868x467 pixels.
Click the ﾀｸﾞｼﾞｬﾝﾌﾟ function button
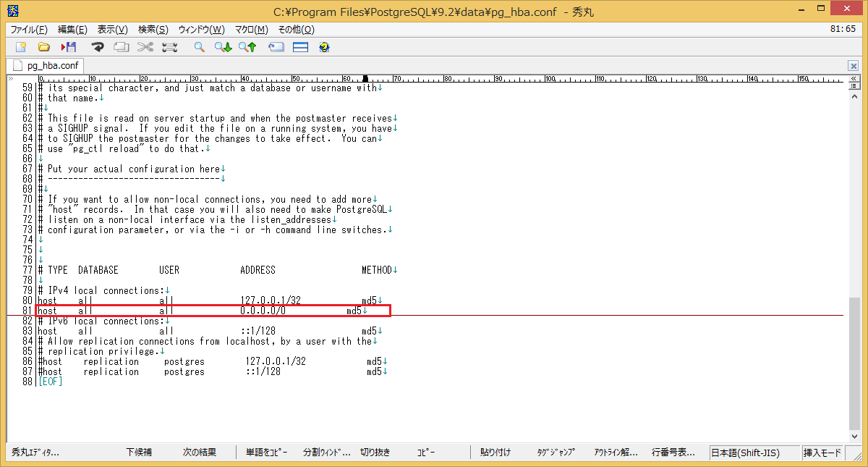555,453
